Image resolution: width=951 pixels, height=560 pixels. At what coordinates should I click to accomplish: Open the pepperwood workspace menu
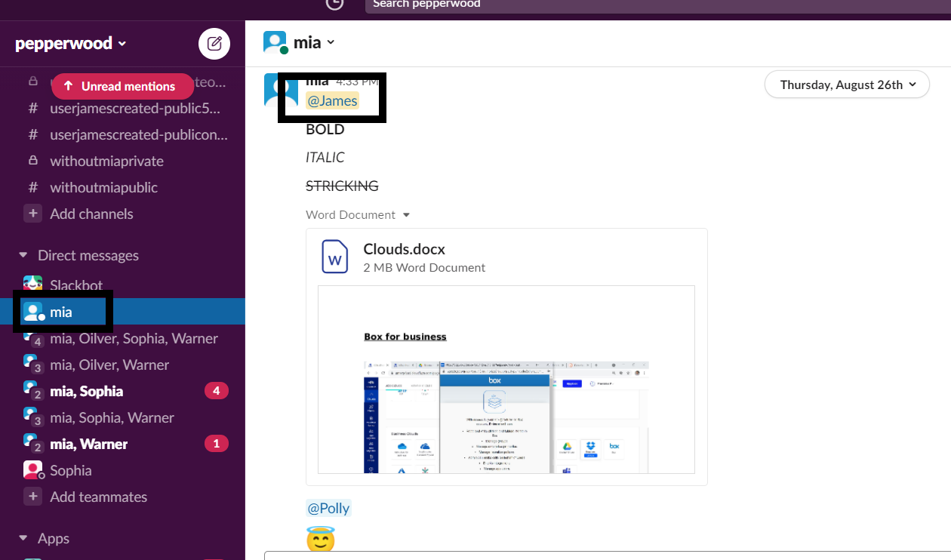point(71,44)
